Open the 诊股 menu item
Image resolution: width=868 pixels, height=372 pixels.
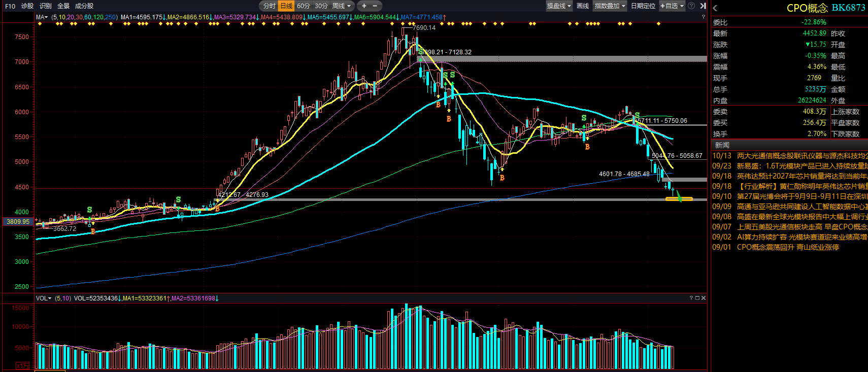pos(27,6)
